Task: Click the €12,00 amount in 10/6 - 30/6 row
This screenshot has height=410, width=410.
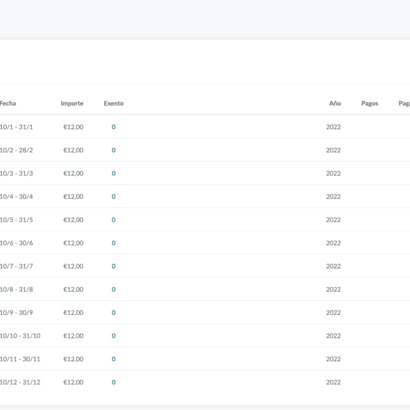Action: pyautogui.click(x=73, y=243)
